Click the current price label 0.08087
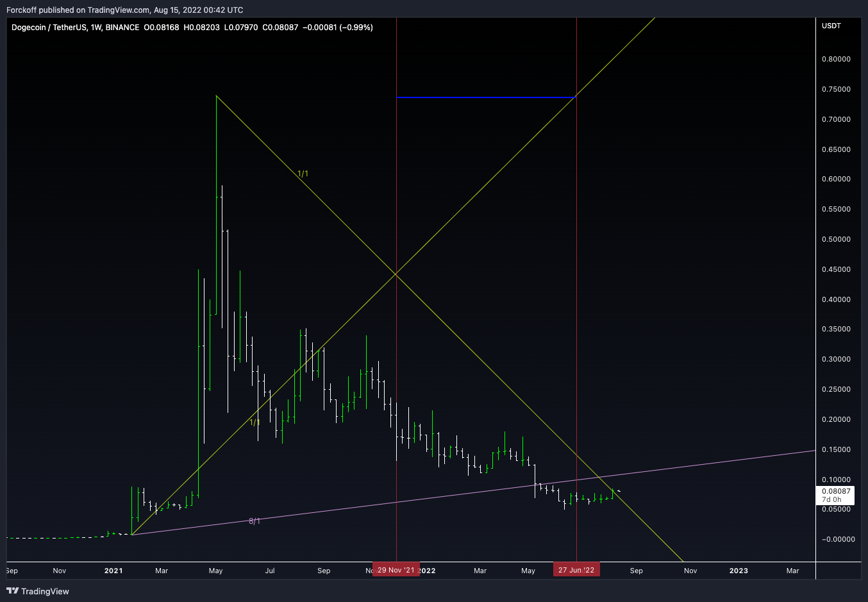 click(836, 492)
